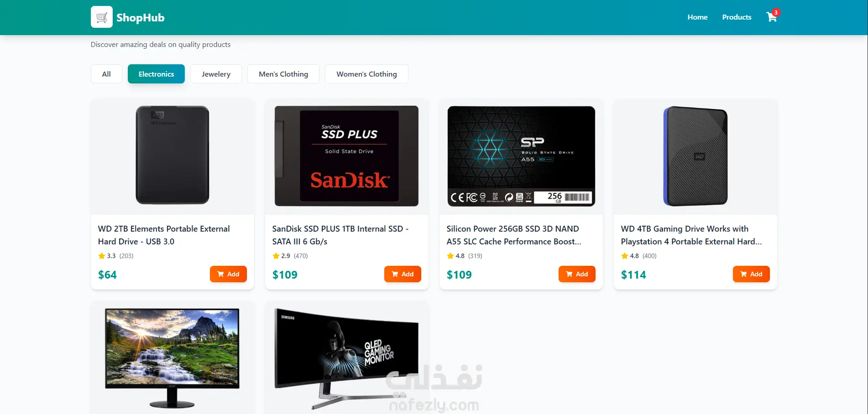Click star icon on Silicon Power SSD rating
Viewport: 868px width, 414px height.
click(450, 256)
